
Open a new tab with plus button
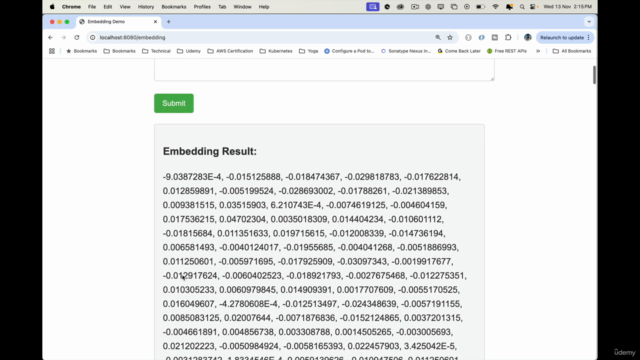coord(169,22)
